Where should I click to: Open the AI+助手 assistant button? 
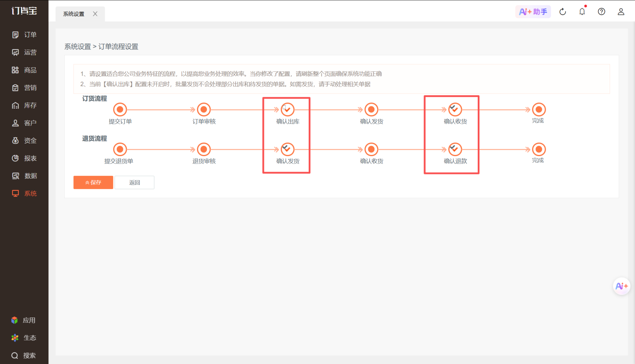533,12
